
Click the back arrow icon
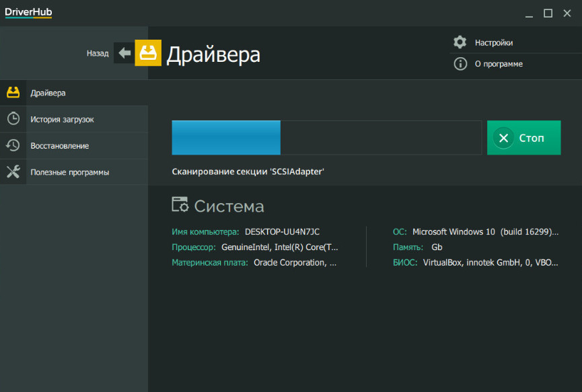tap(124, 53)
